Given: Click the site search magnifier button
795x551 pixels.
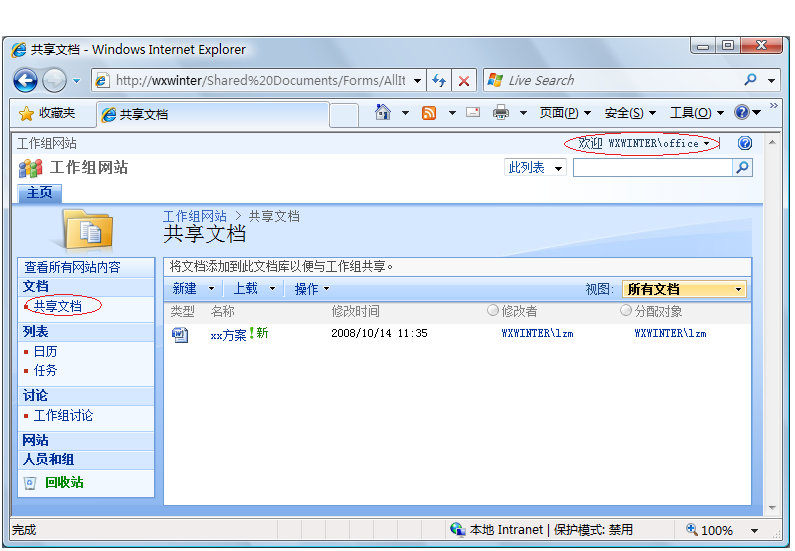Looking at the screenshot, I should [x=743, y=168].
